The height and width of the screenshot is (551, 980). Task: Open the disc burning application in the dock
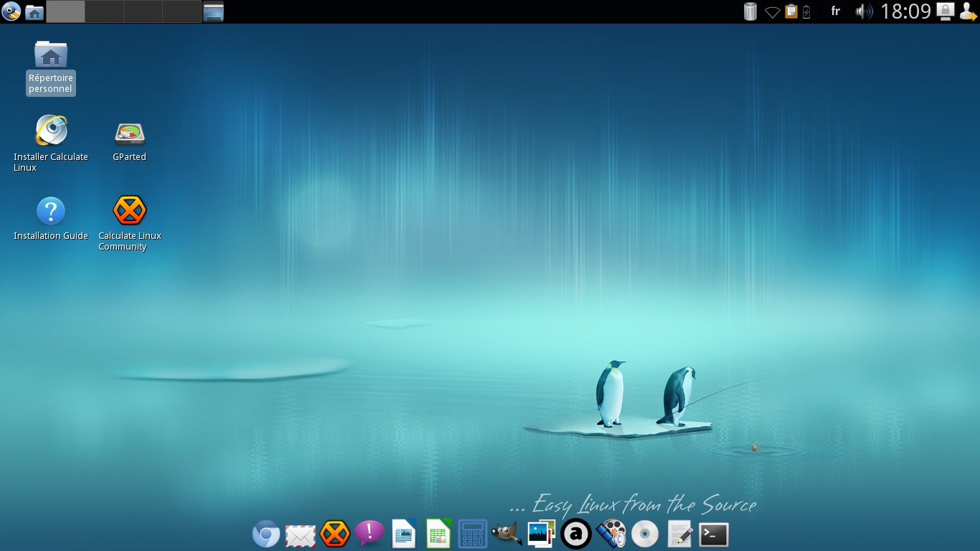pyautogui.click(x=645, y=534)
